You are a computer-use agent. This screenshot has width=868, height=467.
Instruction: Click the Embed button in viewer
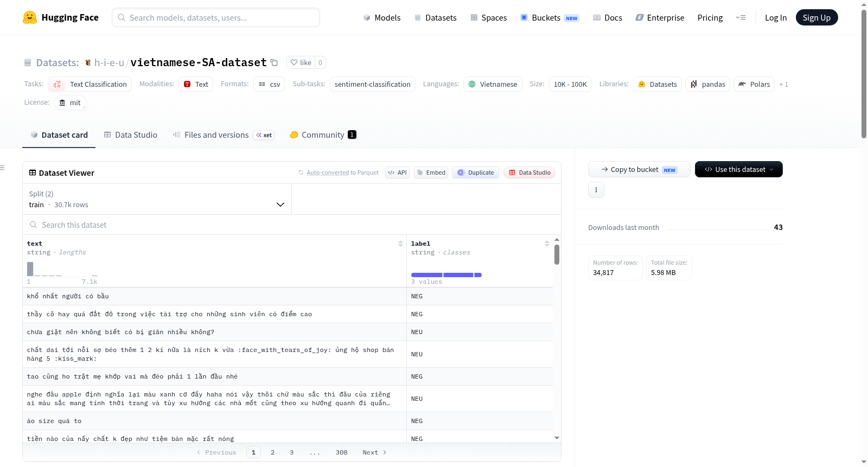pos(431,172)
